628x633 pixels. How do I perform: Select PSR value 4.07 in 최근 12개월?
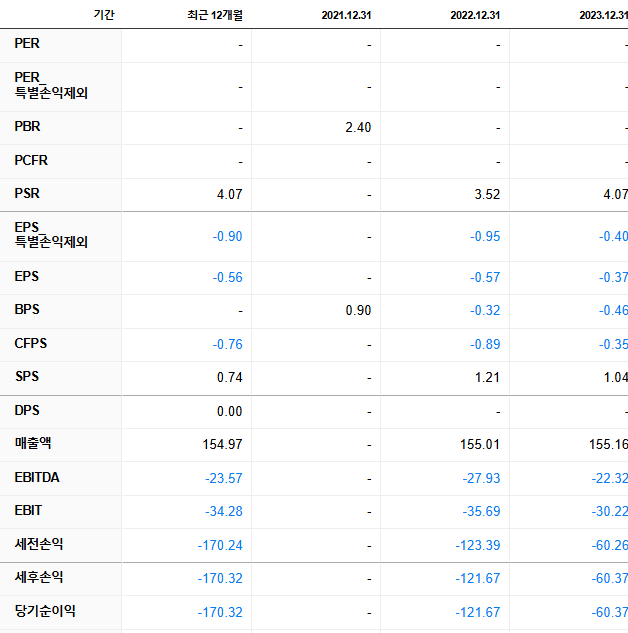230,195
